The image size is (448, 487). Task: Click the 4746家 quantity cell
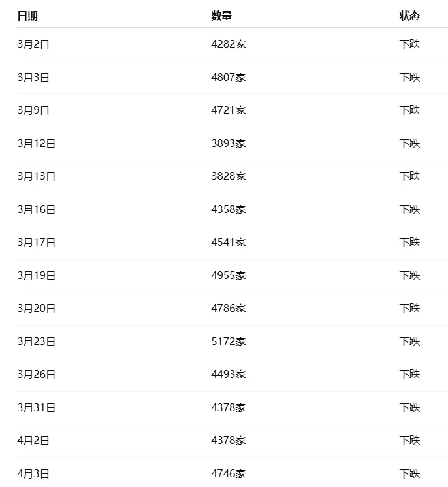tap(228, 474)
